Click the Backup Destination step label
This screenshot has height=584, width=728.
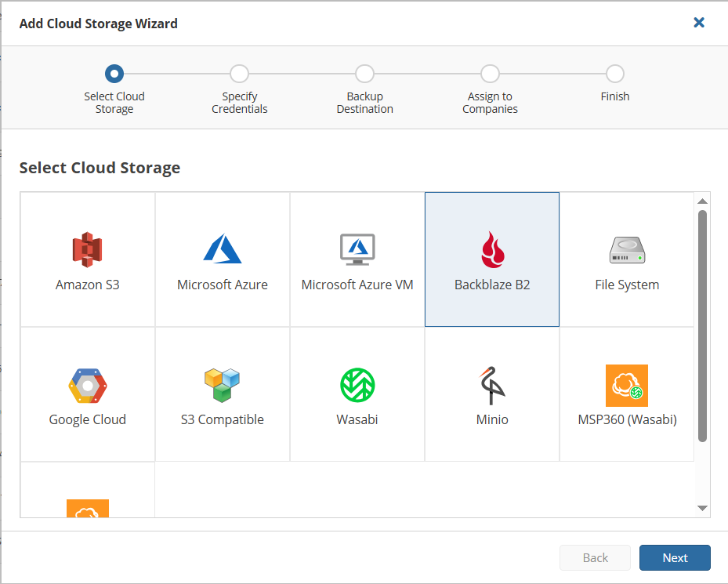(365, 103)
